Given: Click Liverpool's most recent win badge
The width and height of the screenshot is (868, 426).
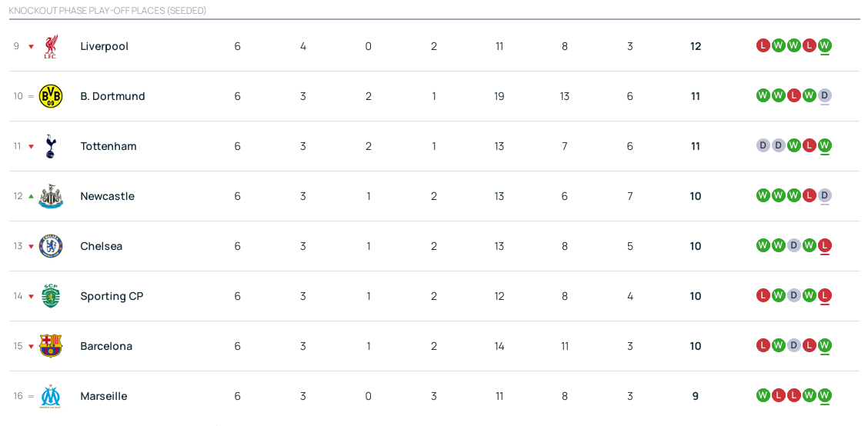Looking at the screenshot, I should coord(825,45).
